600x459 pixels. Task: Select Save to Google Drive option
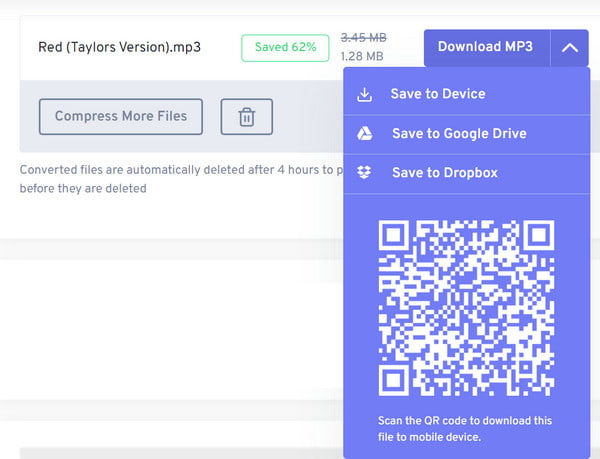pyautogui.click(x=466, y=134)
